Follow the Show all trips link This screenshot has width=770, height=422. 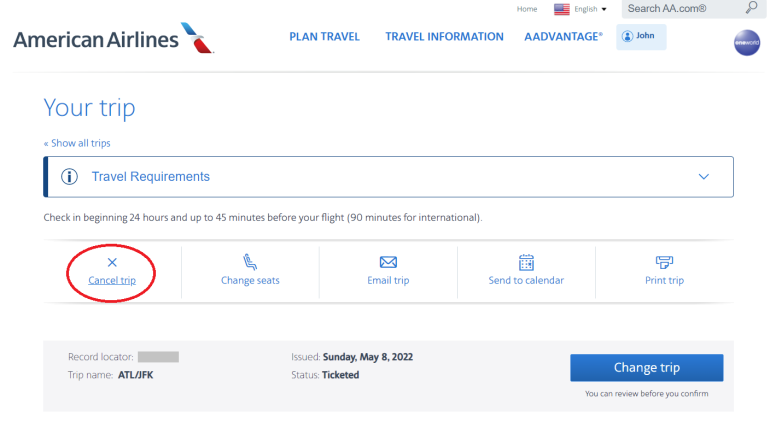[77, 143]
